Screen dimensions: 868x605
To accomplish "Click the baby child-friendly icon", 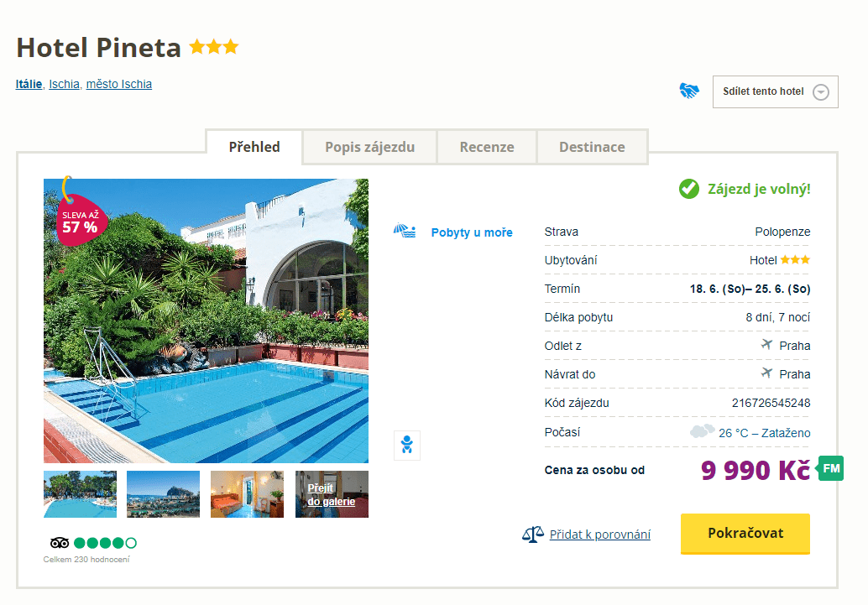I will tap(407, 446).
